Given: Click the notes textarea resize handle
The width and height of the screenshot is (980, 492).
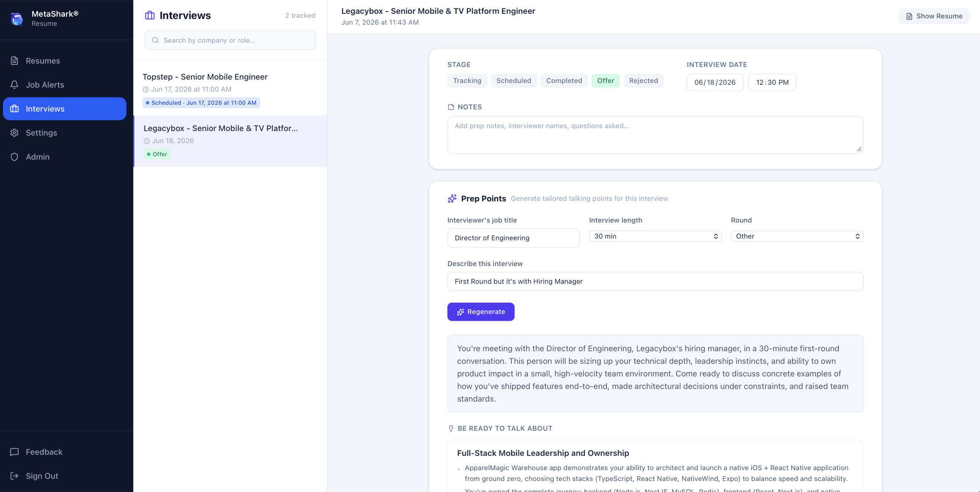Looking at the screenshot, I should point(859,149).
